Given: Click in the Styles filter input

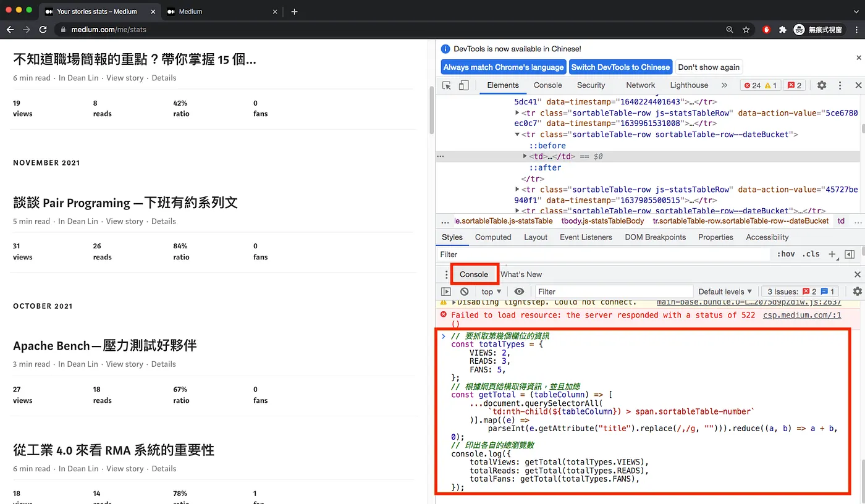Looking at the screenshot, I should (x=602, y=254).
